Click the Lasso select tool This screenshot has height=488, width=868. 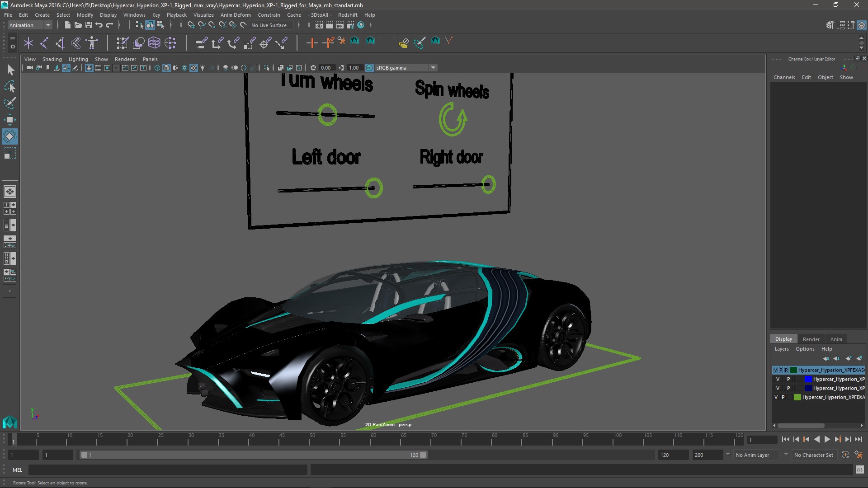pos(9,86)
